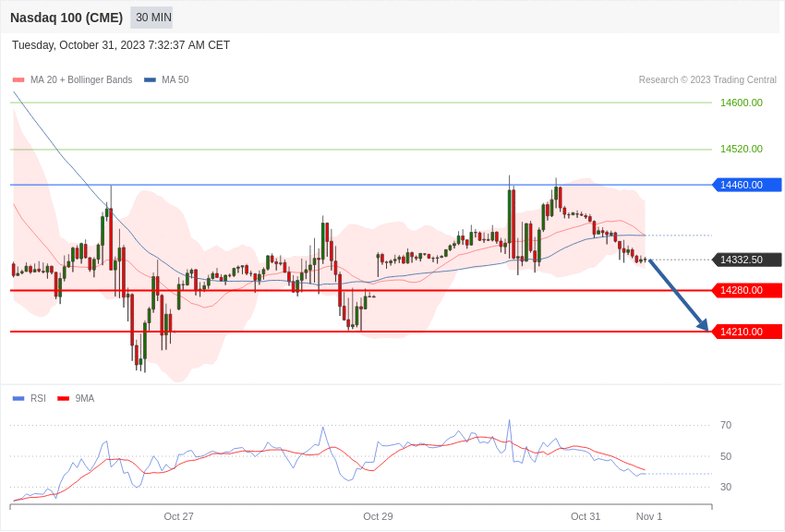785x532 pixels.
Task: Click the RSI 50 level label
Action: point(725,456)
